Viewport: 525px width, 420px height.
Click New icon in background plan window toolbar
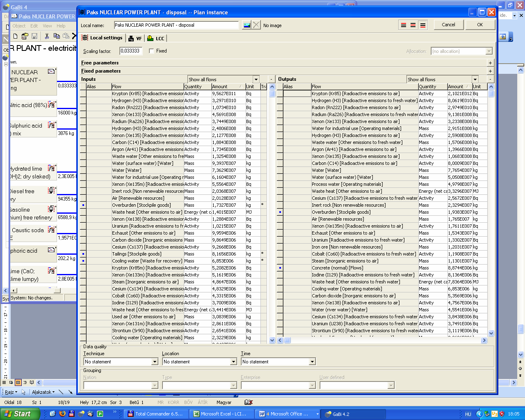pyautogui.click(x=15, y=36)
